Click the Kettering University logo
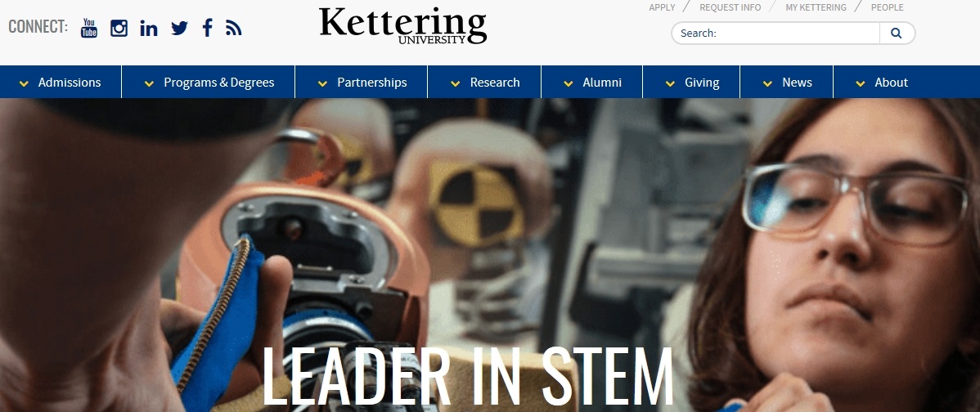This screenshot has height=412, width=980. coord(403,25)
